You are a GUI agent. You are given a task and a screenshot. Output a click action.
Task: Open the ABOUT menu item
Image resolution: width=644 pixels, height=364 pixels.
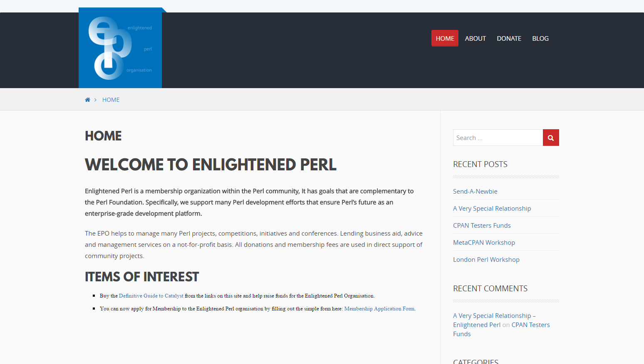[475, 38]
